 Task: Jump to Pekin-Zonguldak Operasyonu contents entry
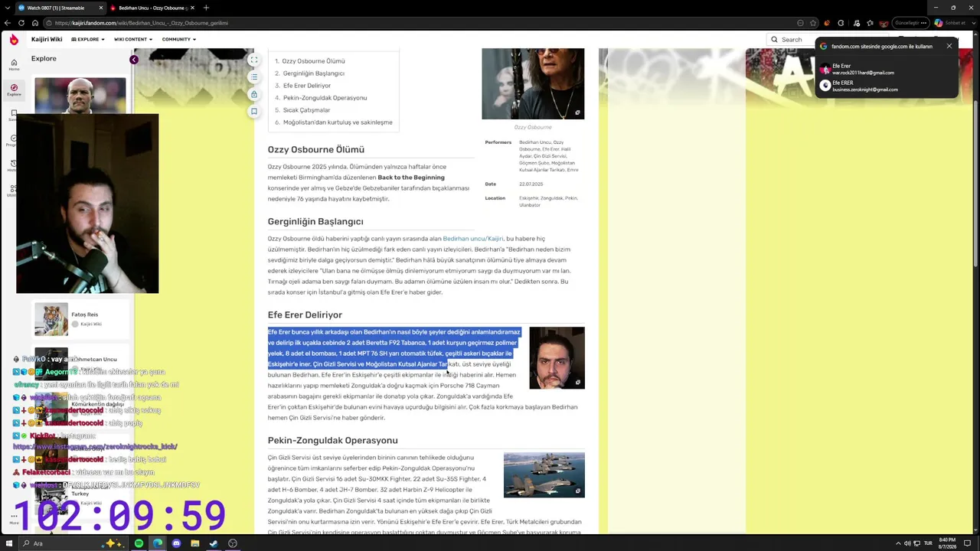pyautogui.click(x=325, y=98)
